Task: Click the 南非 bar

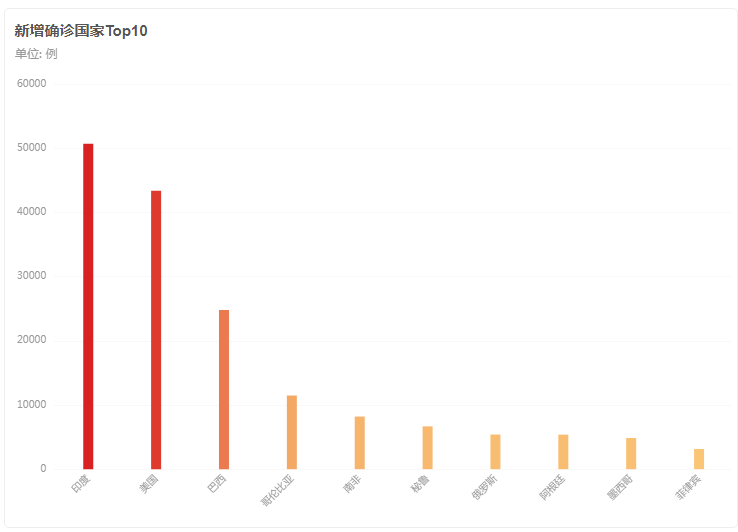Action: point(360,443)
